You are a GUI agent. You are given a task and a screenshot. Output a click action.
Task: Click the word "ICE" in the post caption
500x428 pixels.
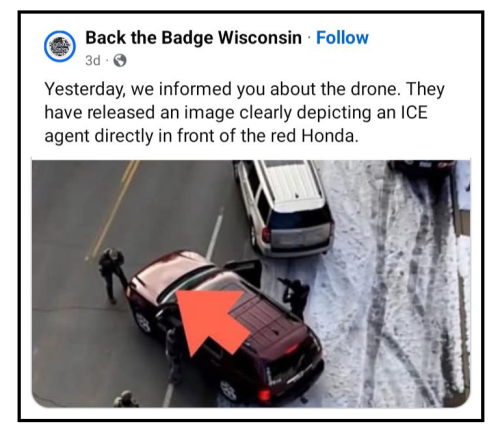(x=413, y=113)
